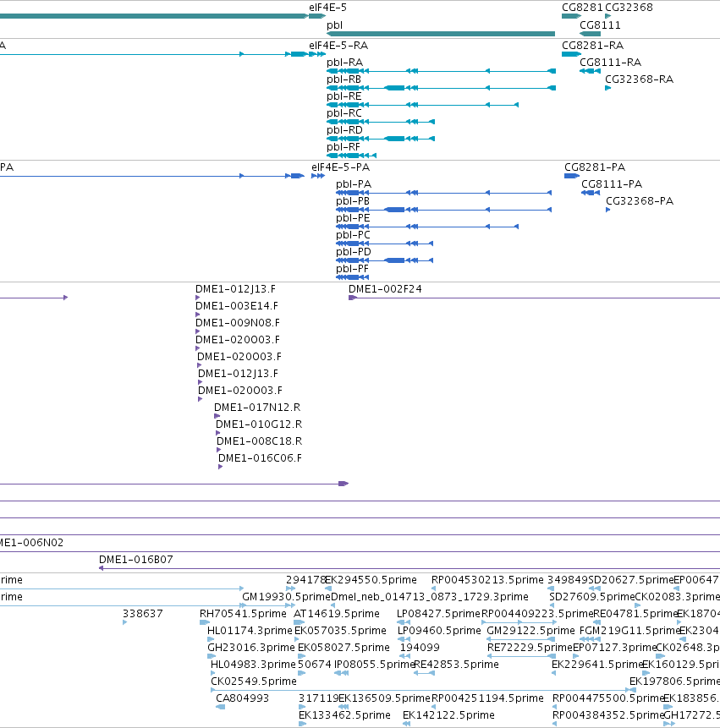Click the eIF4E-5 gene label

[x=327, y=8]
